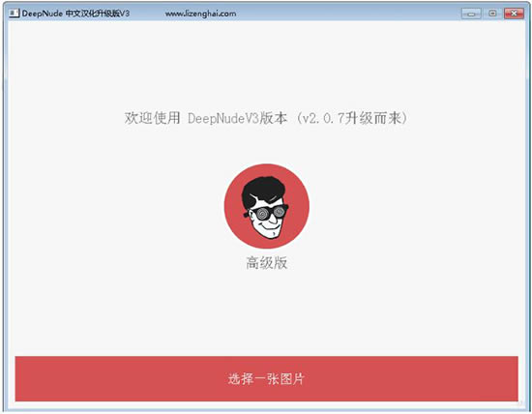
Task: Click the 欢迎使用 DeepNudeV3版本 welcome heading
Action: coord(206,118)
